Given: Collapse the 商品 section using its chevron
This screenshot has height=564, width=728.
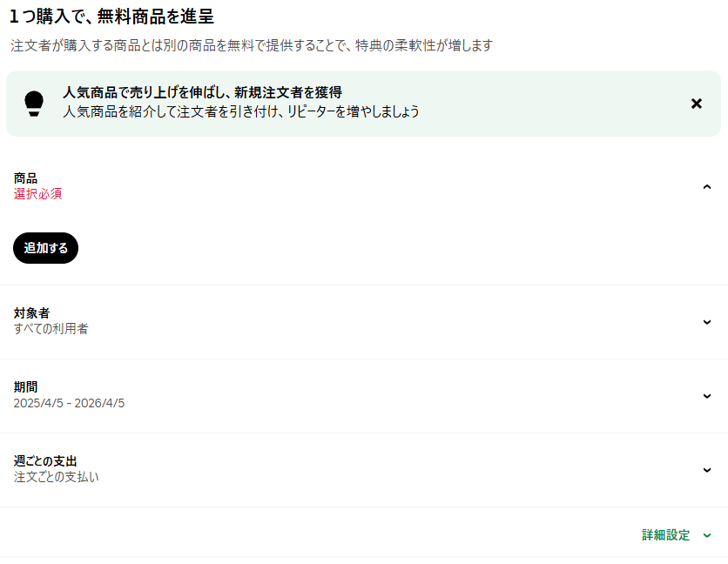Looking at the screenshot, I should click(x=707, y=186).
